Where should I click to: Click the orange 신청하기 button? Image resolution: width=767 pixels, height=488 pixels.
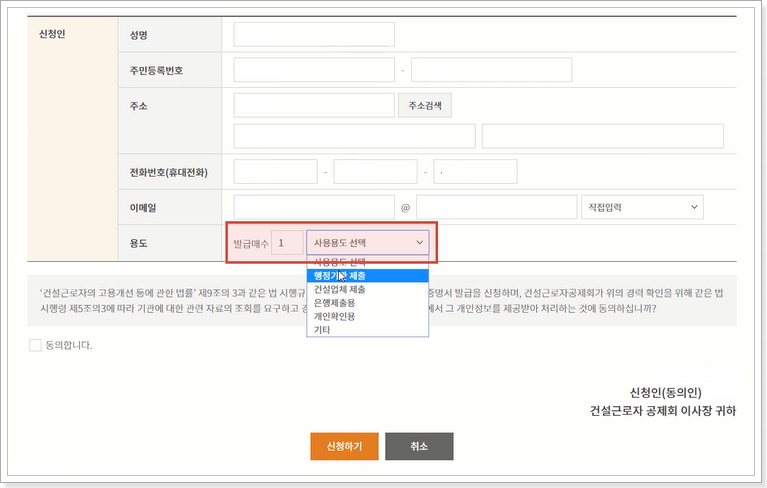[344, 446]
